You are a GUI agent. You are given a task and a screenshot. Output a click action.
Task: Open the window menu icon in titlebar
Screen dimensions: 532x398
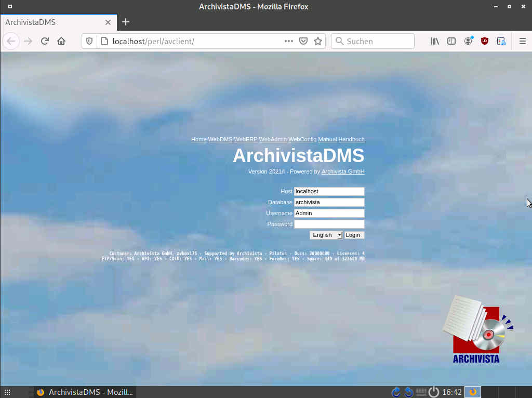(10, 6)
